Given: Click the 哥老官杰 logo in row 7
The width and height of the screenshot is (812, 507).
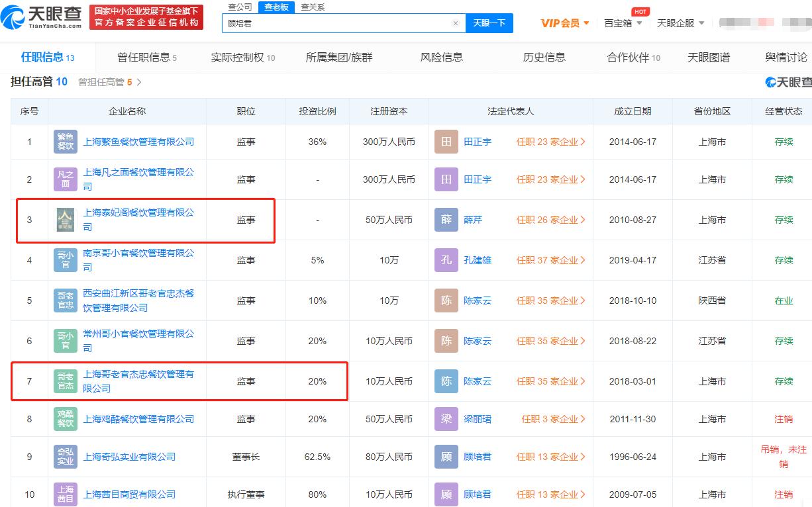Looking at the screenshot, I should (66, 381).
